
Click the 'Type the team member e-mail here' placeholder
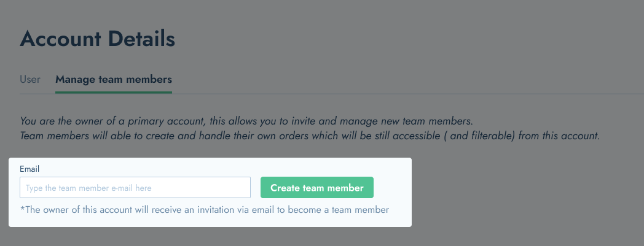[88, 188]
